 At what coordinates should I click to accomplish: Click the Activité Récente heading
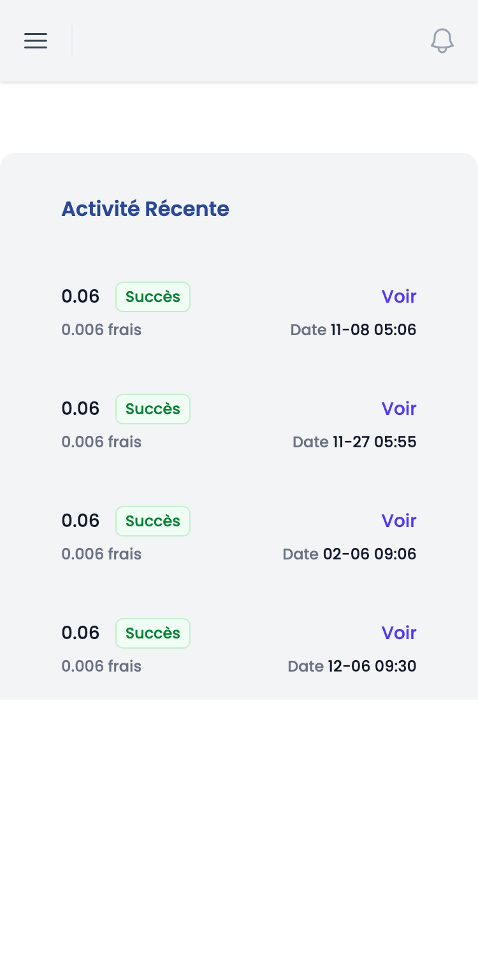coord(145,209)
